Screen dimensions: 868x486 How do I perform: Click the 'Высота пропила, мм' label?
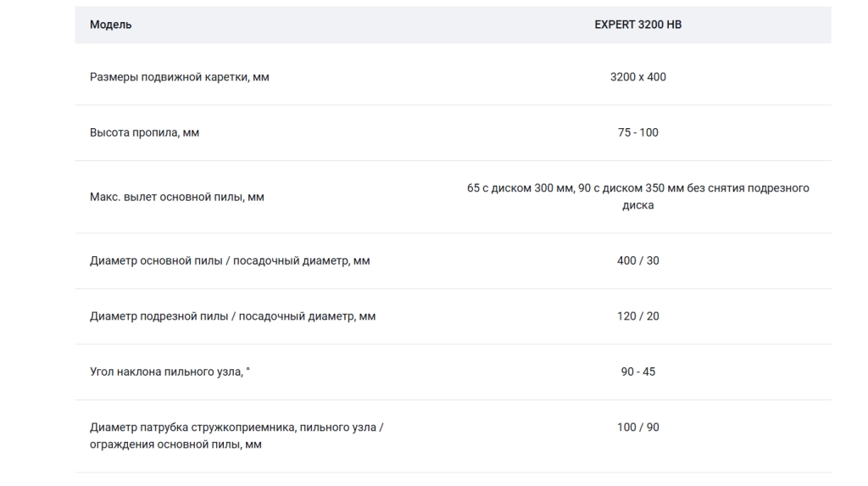click(x=144, y=132)
